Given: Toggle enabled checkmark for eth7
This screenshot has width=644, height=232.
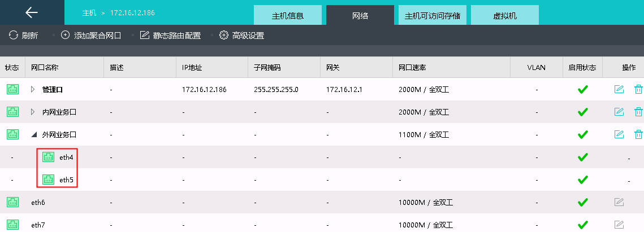Looking at the screenshot, I should (x=582, y=225).
